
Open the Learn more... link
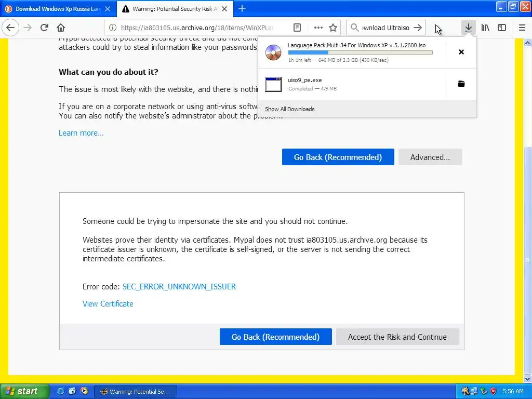[x=81, y=133]
